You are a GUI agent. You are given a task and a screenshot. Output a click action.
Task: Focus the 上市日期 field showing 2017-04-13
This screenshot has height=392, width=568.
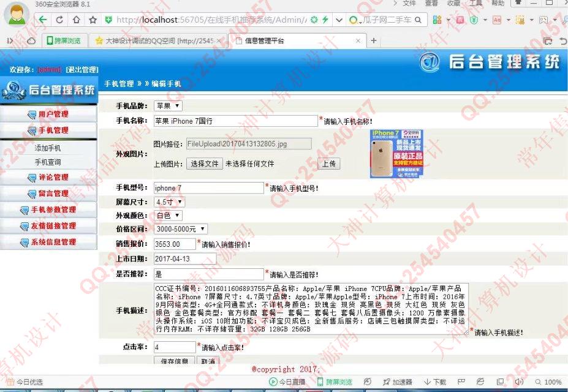coord(185,259)
